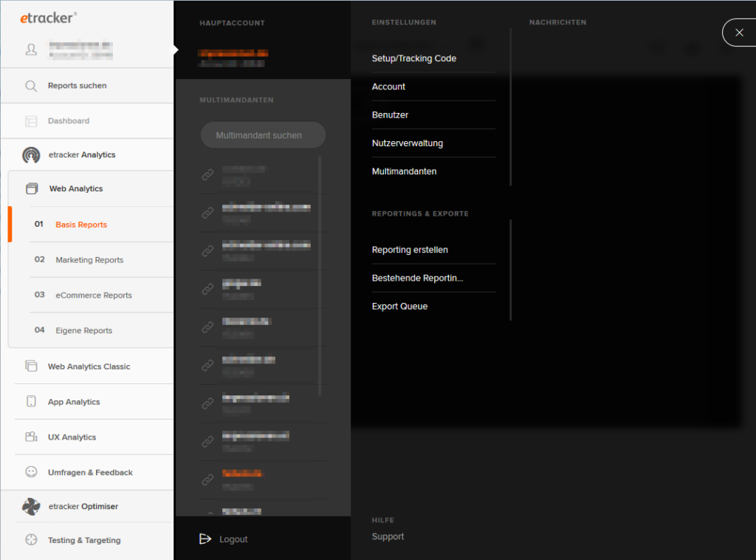Image resolution: width=756 pixels, height=560 pixels.
Task: Click the Web Analytics window icon
Action: (32, 188)
